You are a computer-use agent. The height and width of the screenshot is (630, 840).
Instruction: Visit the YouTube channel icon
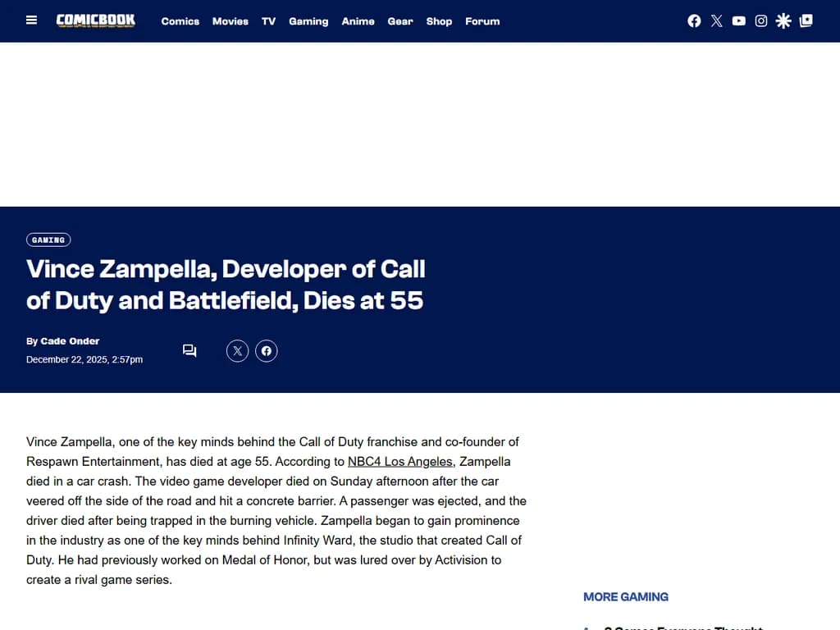pyautogui.click(x=739, y=21)
